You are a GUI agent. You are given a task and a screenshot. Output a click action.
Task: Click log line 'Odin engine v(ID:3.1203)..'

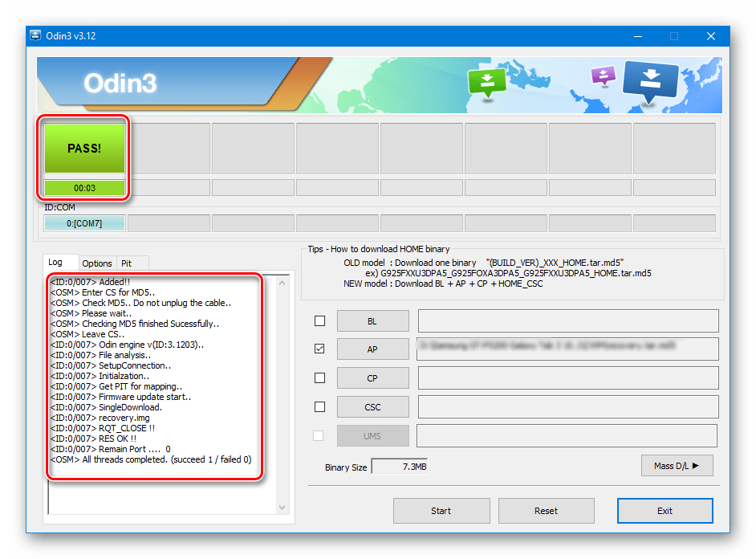coord(128,345)
